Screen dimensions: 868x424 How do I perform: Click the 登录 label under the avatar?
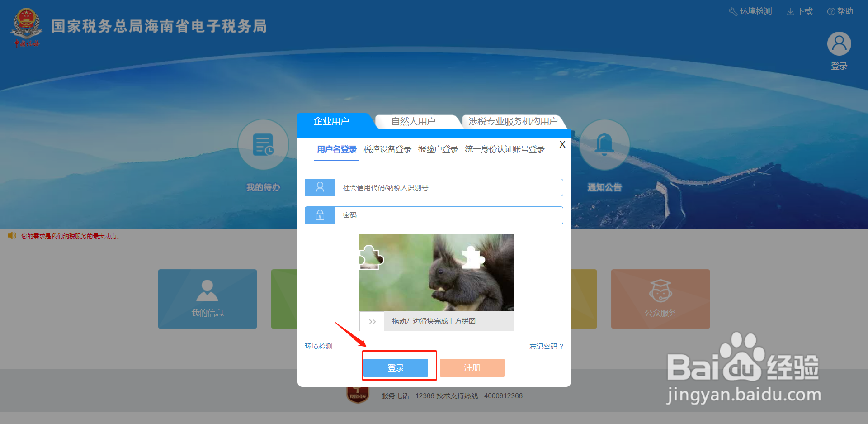(x=839, y=66)
